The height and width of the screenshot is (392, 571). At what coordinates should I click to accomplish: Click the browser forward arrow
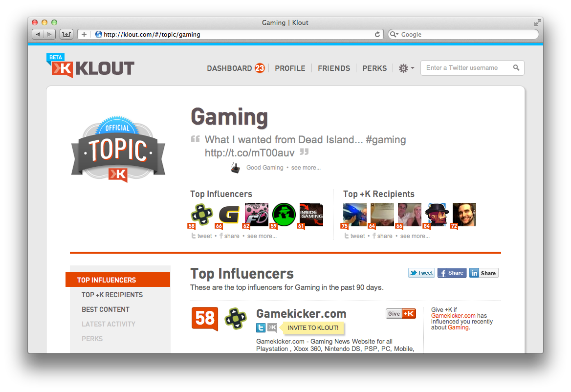(x=50, y=34)
